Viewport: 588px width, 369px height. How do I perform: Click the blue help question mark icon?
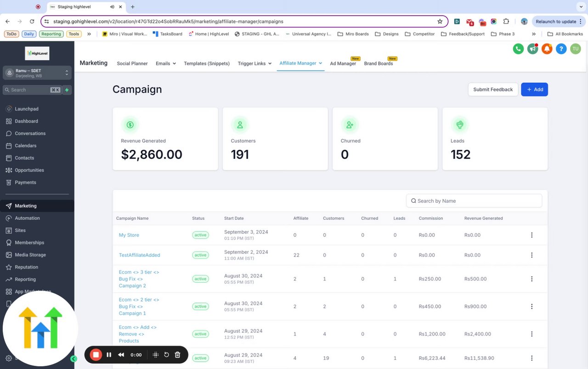point(561,49)
